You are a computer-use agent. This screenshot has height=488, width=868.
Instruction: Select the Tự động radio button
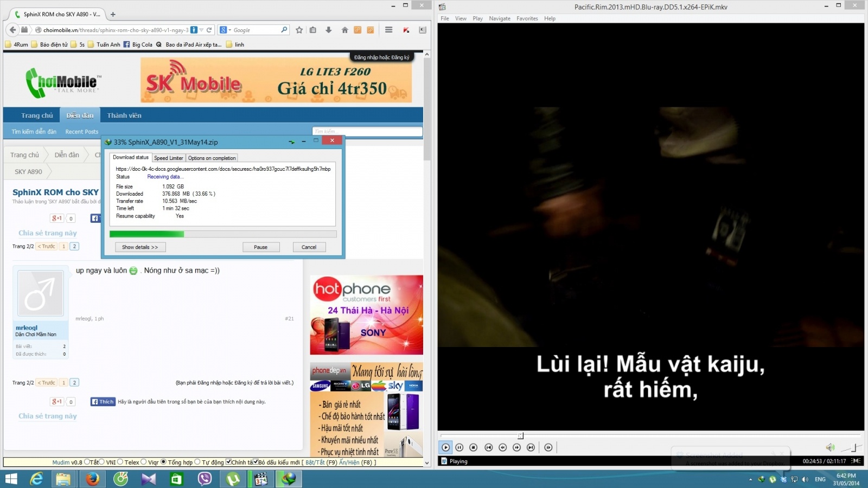tap(197, 462)
